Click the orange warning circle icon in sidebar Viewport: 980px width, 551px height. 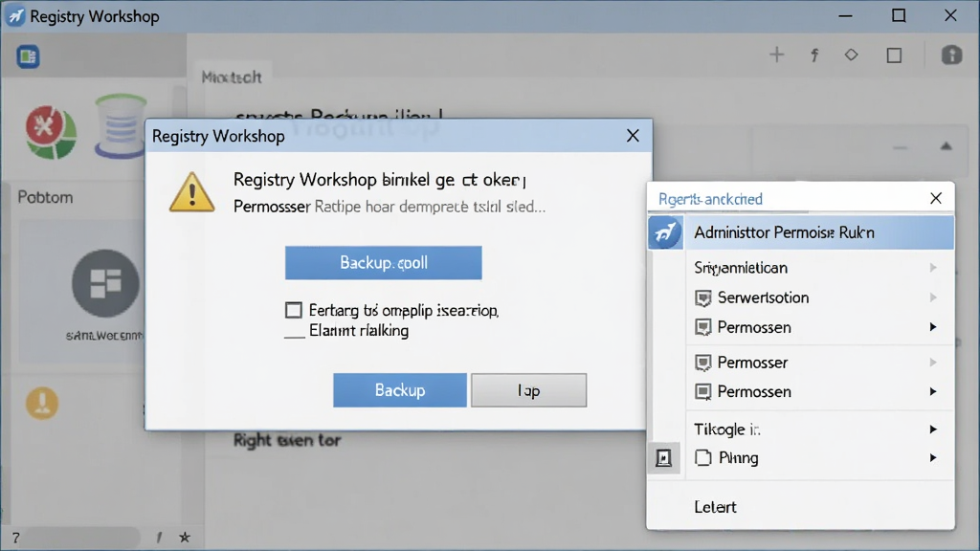tap(42, 403)
